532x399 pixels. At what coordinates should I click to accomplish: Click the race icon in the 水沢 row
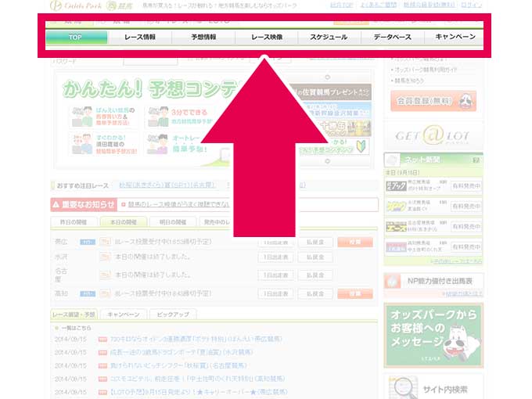coord(105,257)
